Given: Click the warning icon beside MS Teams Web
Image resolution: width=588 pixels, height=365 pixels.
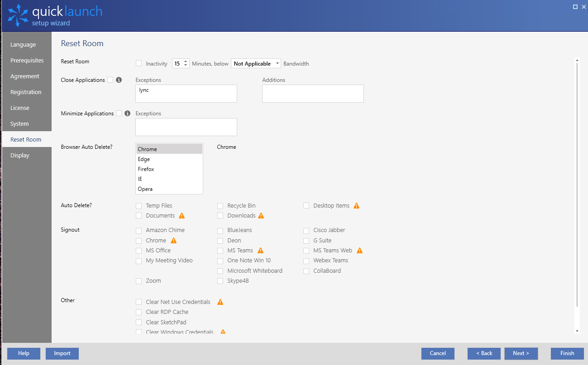Looking at the screenshot, I should point(359,250).
